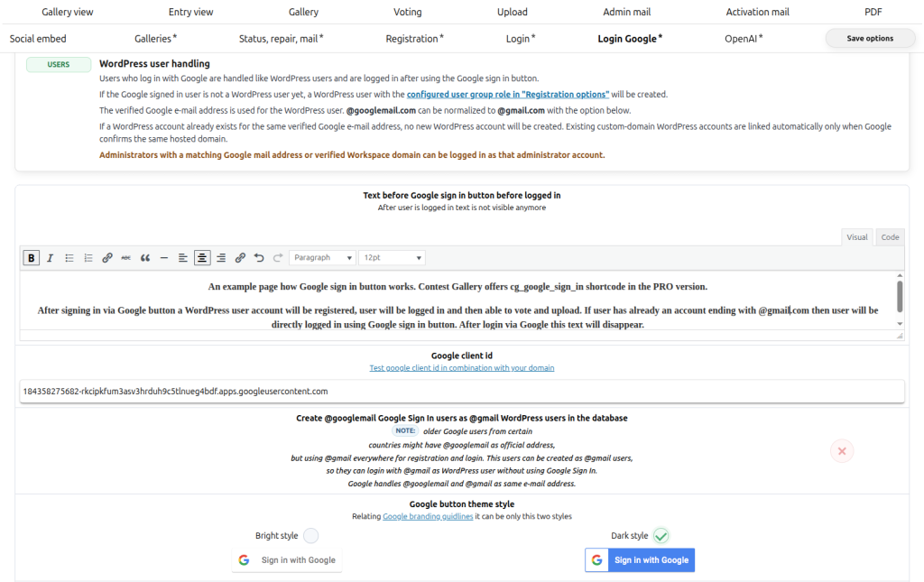Image resolution: width=924 pixels, height=582 pixels.
Task: Click the editor scrollbar down arrow
Action: (x=900, y=323)
